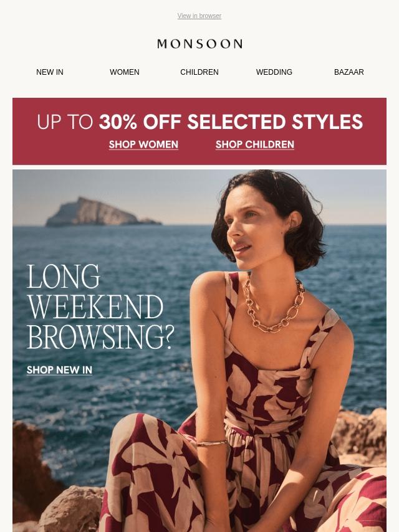Open the NEW IN navigation item
399x532 pixels.
(x=50, y=72)
